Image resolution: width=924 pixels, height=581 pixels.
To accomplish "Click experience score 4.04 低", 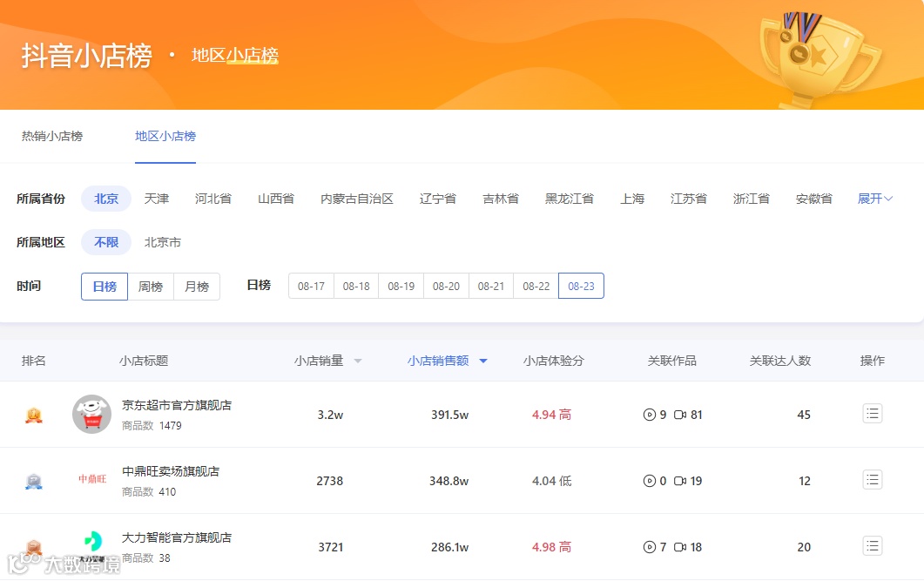I will pyautogui.click(x=551, y=481).
